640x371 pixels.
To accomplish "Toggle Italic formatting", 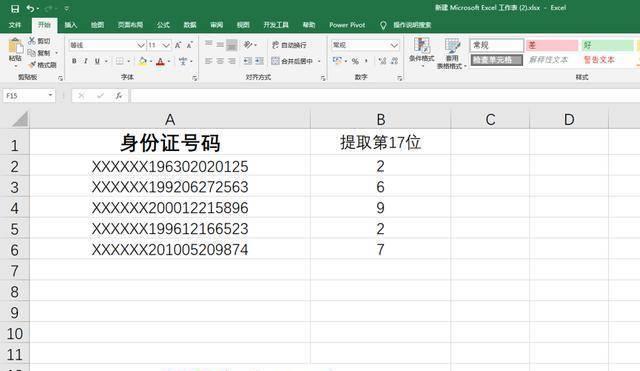I will click(85, 61).
